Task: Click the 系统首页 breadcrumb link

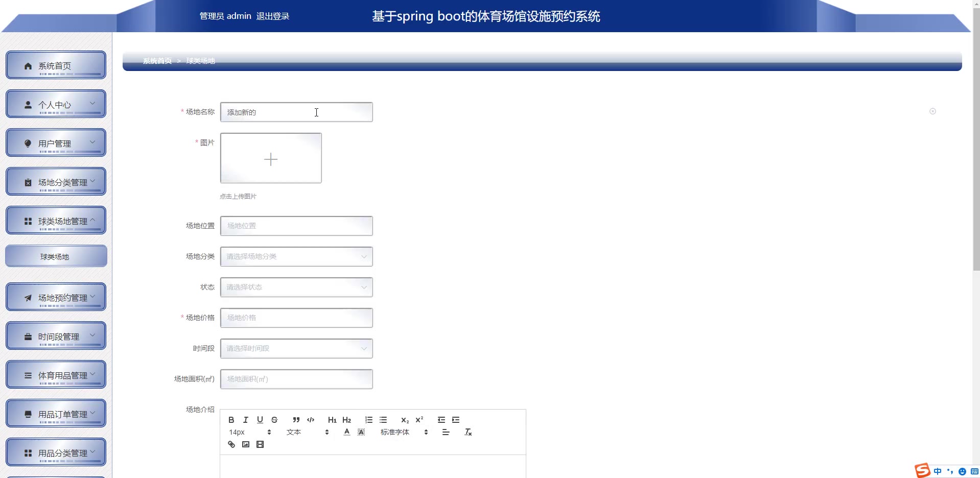Action: click(x=157, y=61)
